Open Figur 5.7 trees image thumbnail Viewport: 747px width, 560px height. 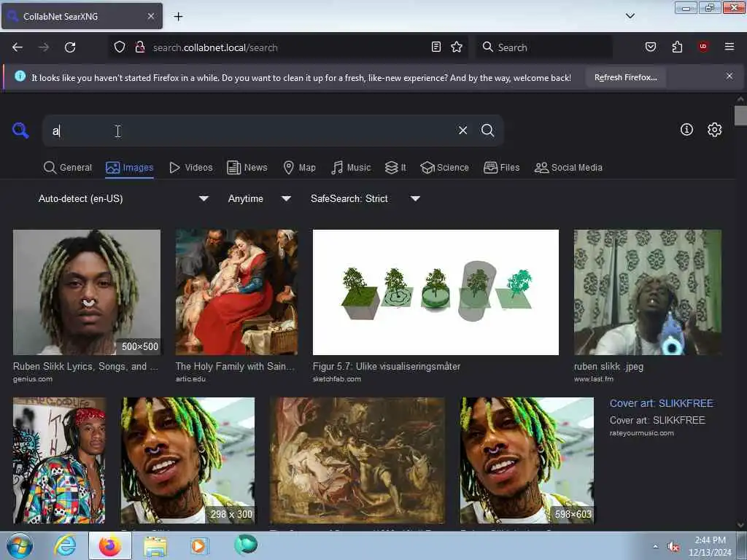[436, 292]
